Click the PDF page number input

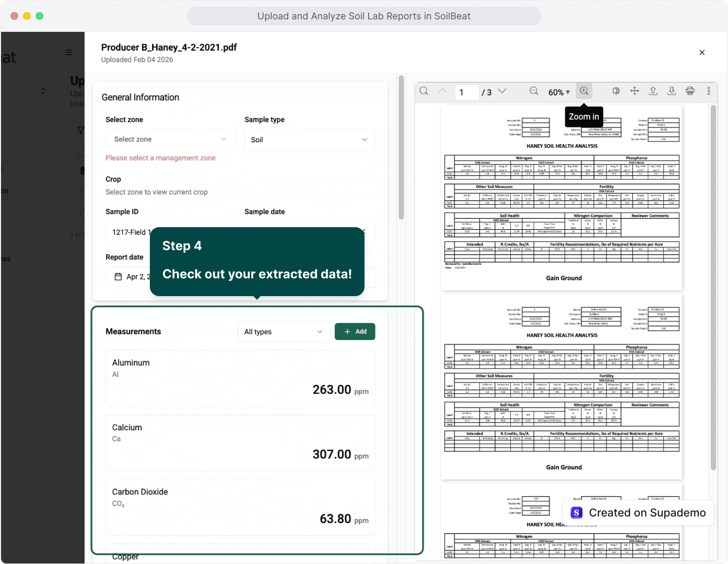467,92
